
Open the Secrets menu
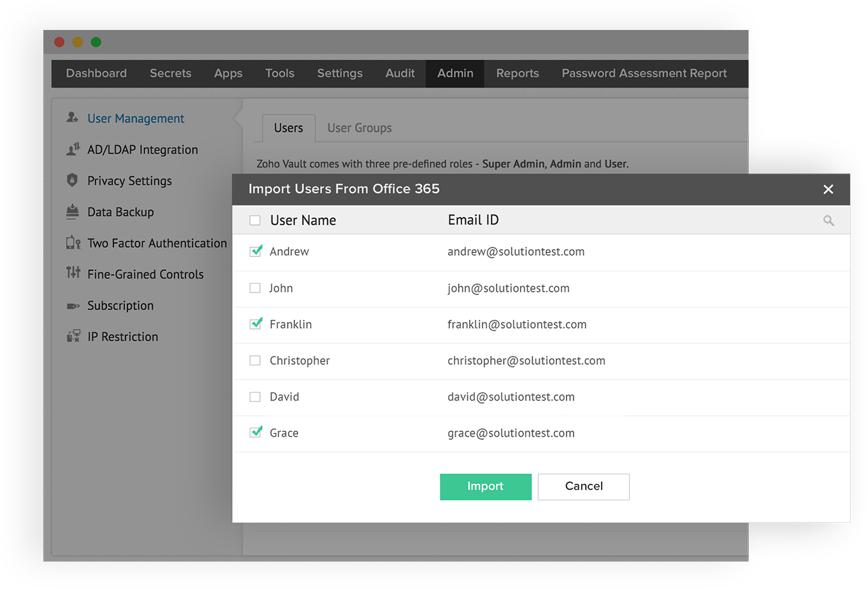170,73
